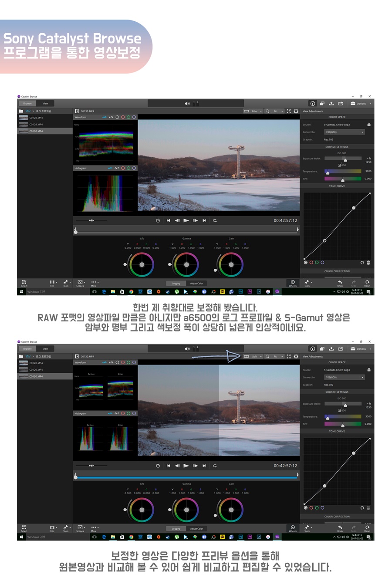Click the Temperature slider in upper screenshot
Image resolution: width=392 pixels, height=588 pixels.
(x=343, y=171)
